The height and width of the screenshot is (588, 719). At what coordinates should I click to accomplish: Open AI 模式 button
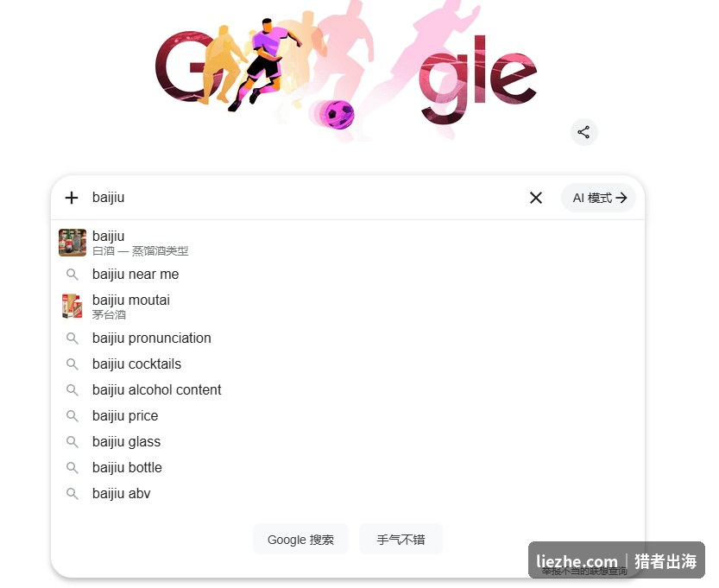pos(598,198)
